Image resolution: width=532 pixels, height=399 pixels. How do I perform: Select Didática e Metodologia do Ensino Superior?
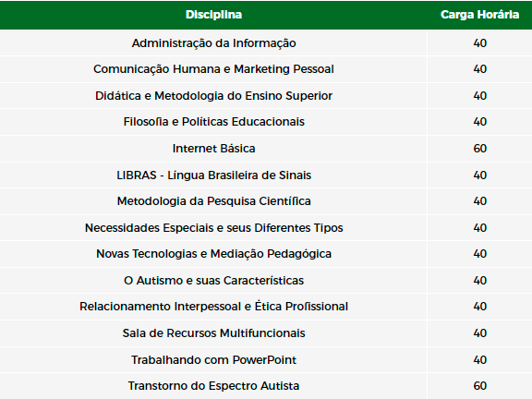213,96
